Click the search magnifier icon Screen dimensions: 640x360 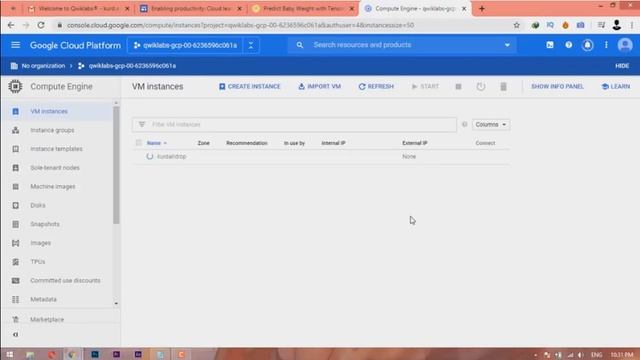tap(300, 45)
